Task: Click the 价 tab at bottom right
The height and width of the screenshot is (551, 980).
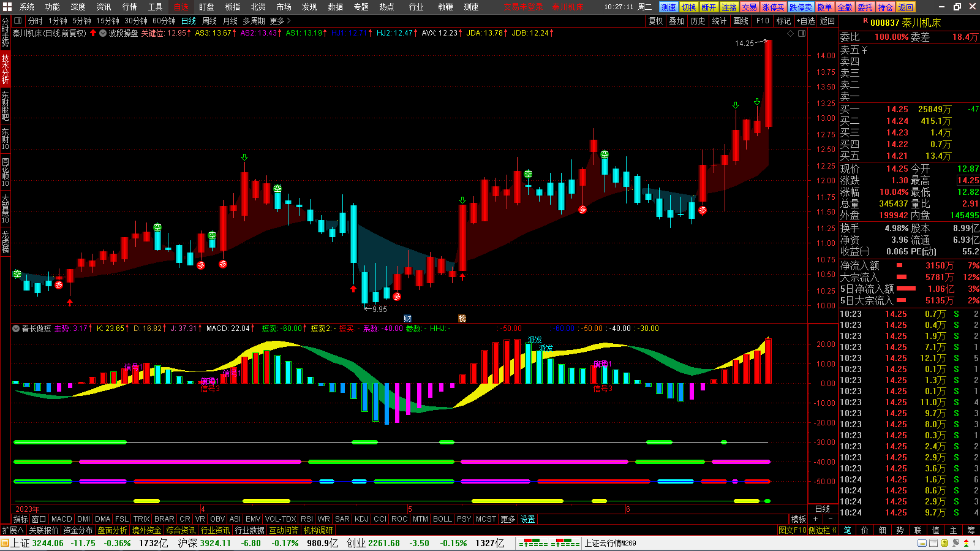Action: [x=865, y=530]
